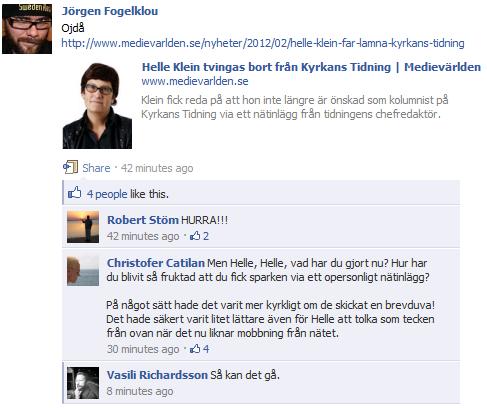The width and height of the screenshot is (487, 408).
Task: Open Robert Stöm's profile name
Action: [x=143, y=220]
